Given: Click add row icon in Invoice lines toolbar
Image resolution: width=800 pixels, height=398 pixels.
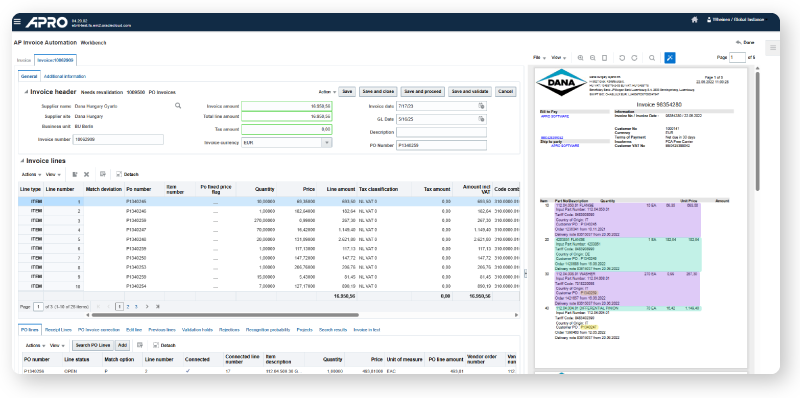Looking at the screenshot, I should [75, 174].
